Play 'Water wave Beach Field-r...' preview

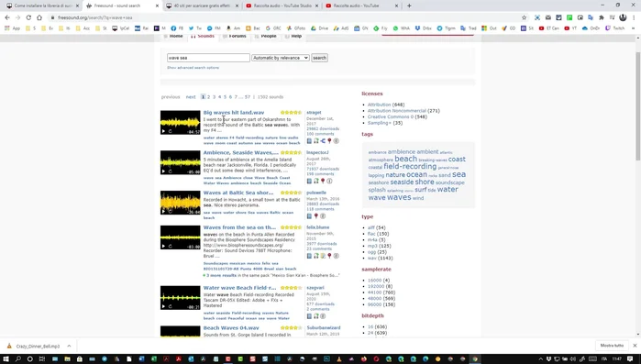point(163,306)
